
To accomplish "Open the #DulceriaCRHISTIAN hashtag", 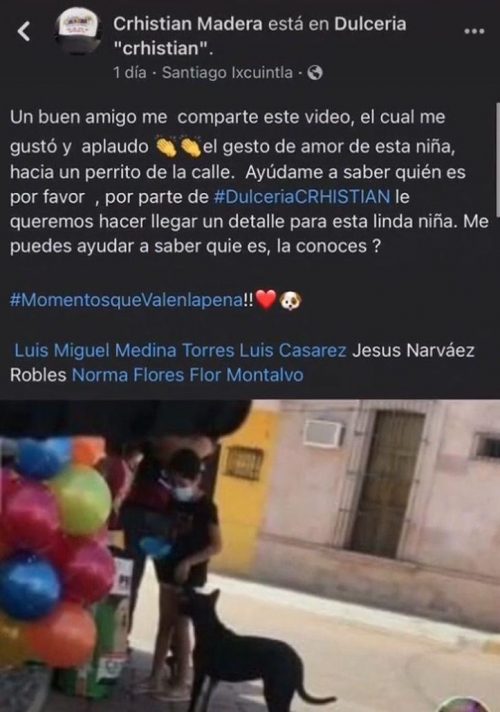I will click(x=302, y=197).
